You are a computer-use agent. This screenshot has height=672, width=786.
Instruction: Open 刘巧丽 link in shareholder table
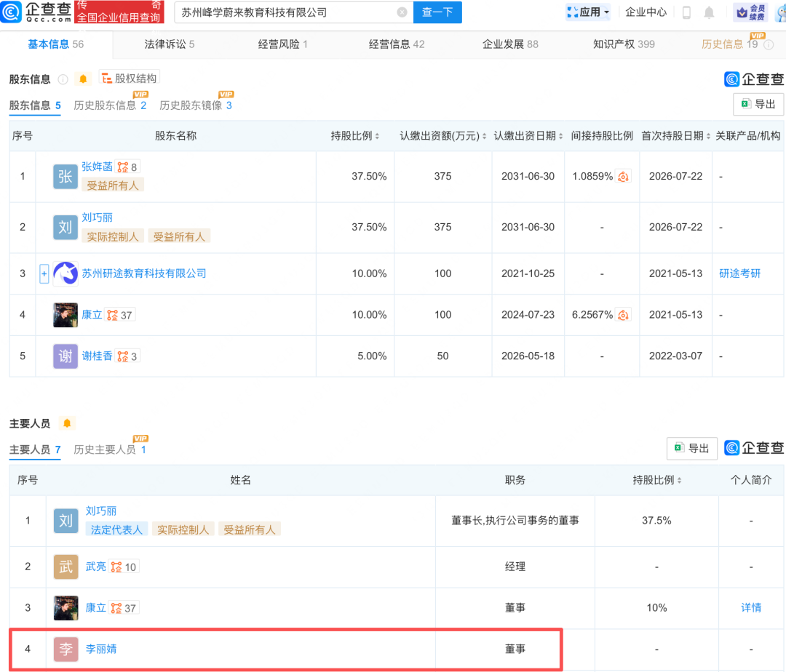pos(98,218)
